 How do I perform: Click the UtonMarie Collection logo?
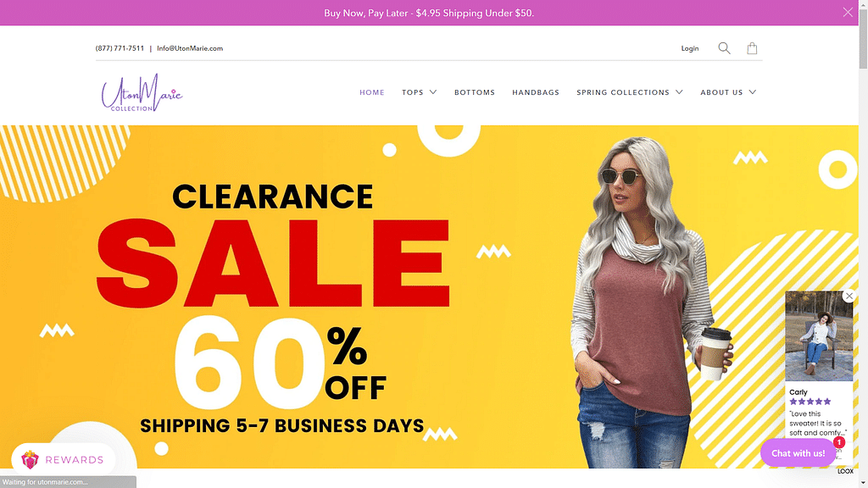(142, 92)
